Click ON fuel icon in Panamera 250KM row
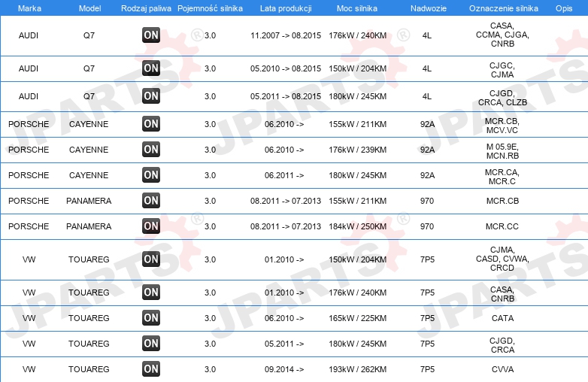588x382 pixels. (151, 226)
